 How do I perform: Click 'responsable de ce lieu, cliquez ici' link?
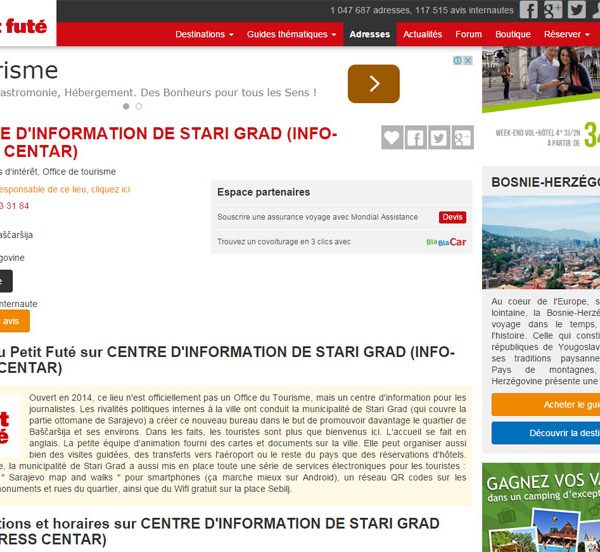coord(65,189)
